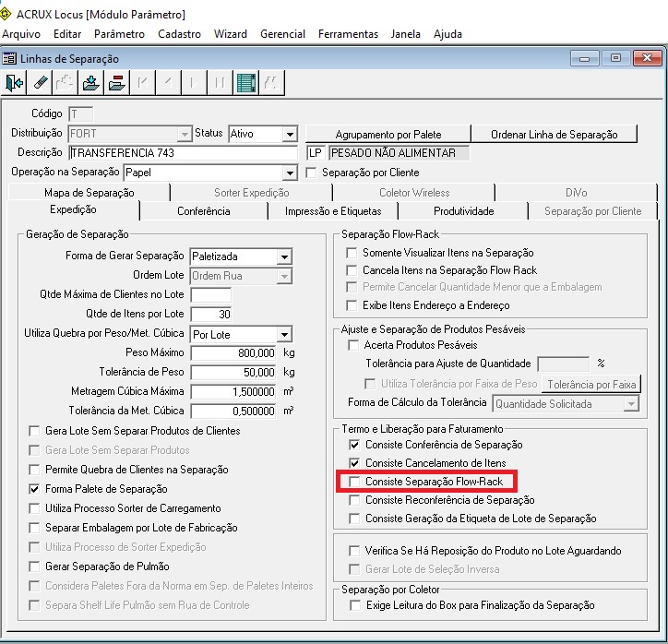Open Forma de Cálculo da Tolerância dropdown
668x644 pixels.
point(631,404)
